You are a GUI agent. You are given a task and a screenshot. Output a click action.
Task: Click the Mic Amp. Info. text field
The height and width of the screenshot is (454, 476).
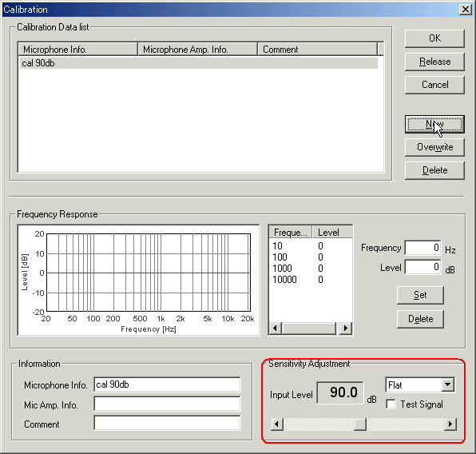pyautogui.click(x=167, y=404)
